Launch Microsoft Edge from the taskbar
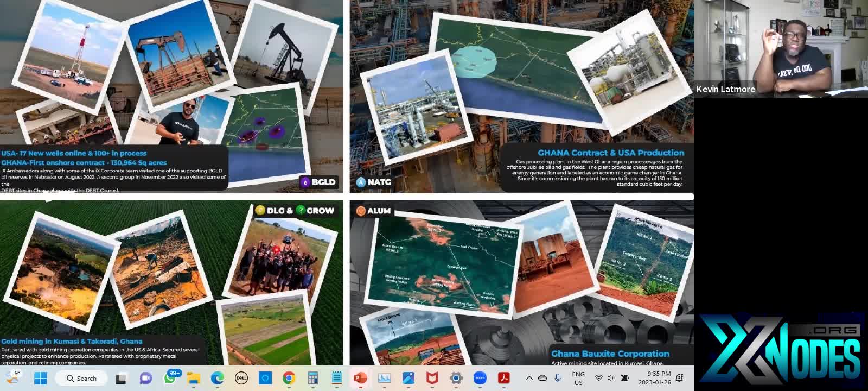868x391 pixels. (218, 378)
